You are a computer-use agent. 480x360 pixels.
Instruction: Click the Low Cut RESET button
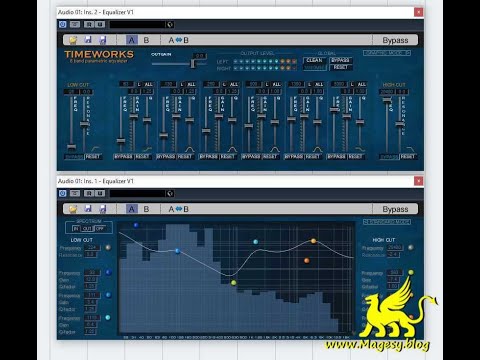pyautogui.click(x=93, y=157)
